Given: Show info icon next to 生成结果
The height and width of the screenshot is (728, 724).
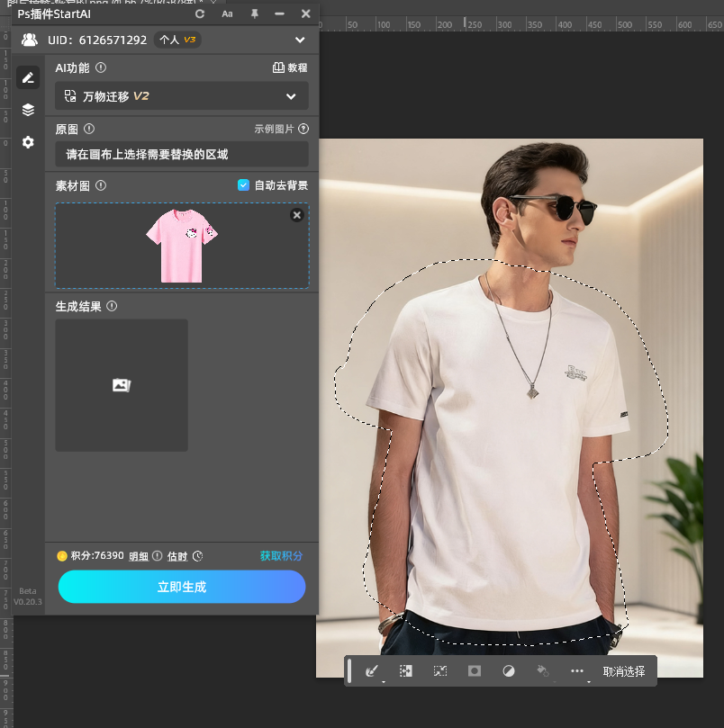Looking at the screenshot, I should [112, 307].
